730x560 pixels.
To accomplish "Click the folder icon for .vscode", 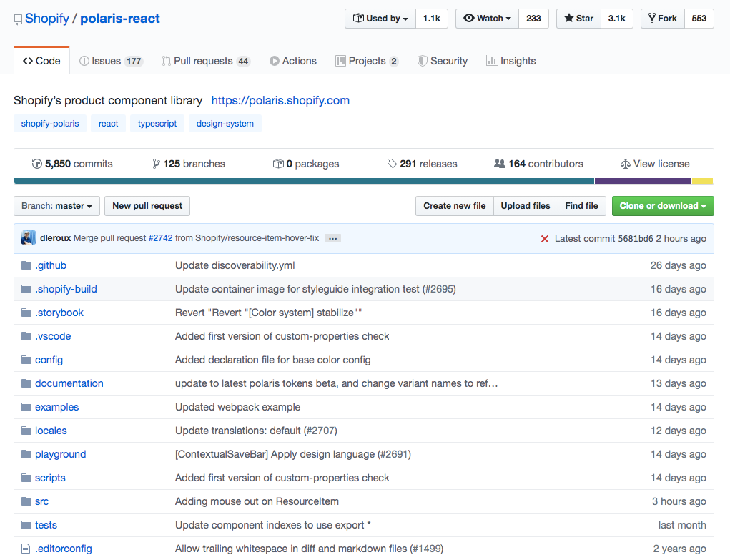I will coord(26,336).
